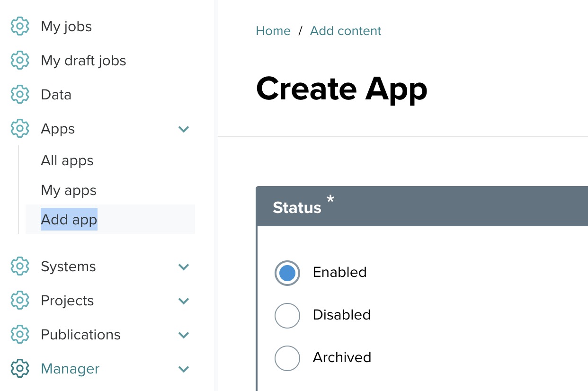
Task: Select the Enabled status radio button
Action: (287, 273)
